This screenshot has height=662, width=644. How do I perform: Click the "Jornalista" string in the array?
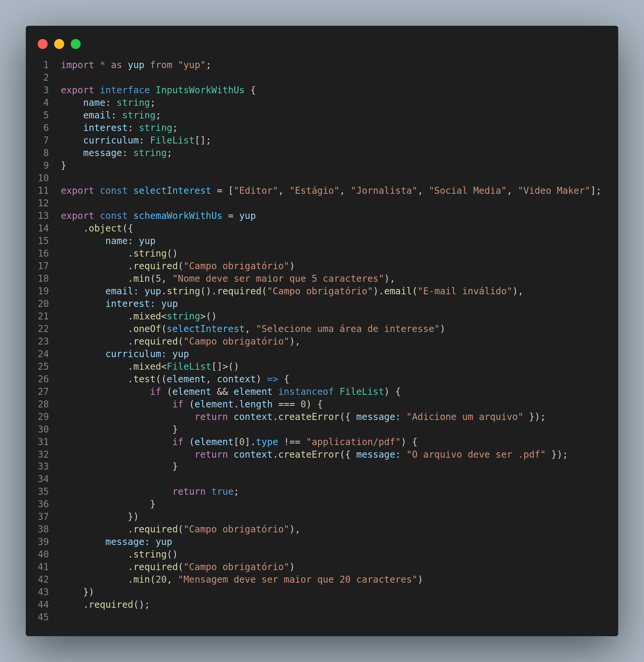click(384, 190)
